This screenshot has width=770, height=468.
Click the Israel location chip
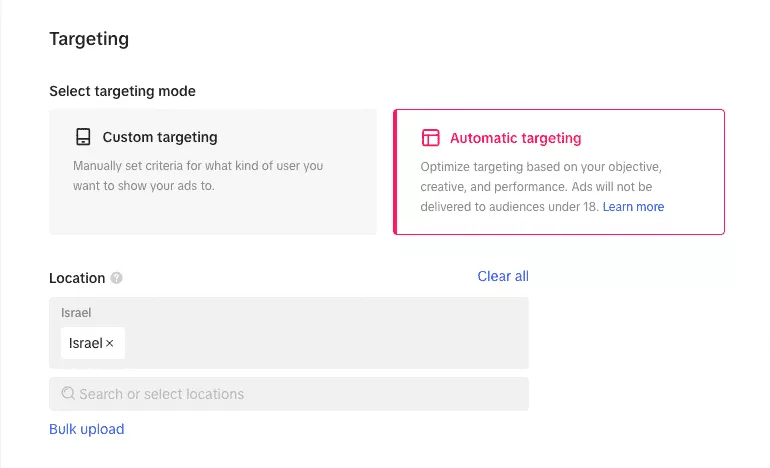point(93,343)
